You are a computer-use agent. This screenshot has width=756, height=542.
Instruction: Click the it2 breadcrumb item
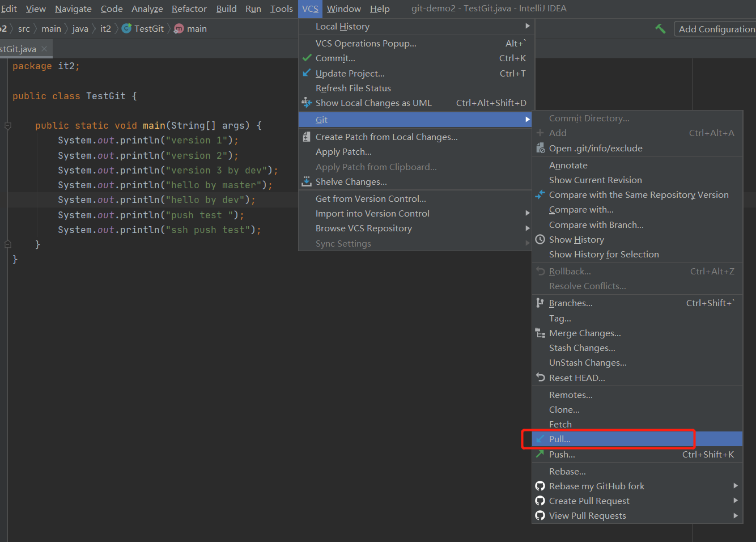105,28
